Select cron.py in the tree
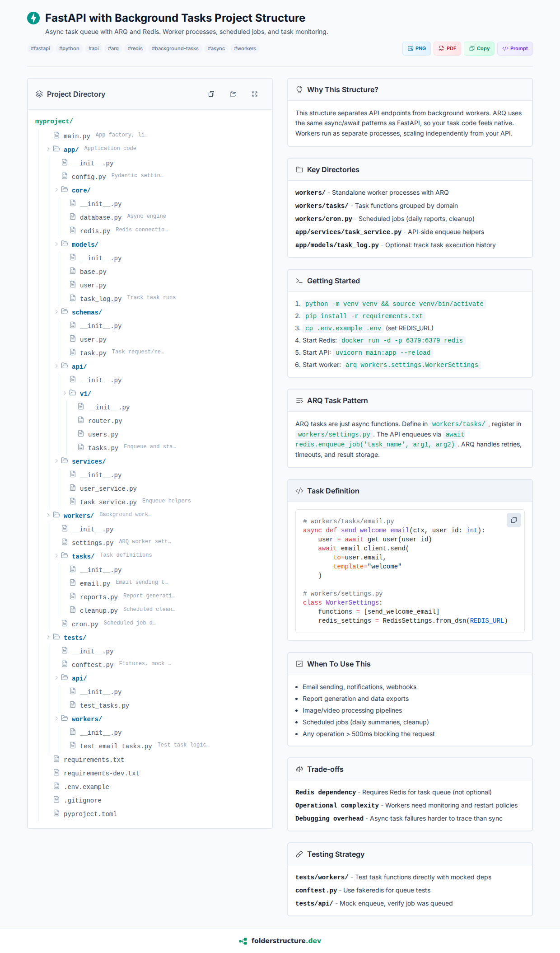Viewport: 560px width, 953px height. (x=85, y=624)
